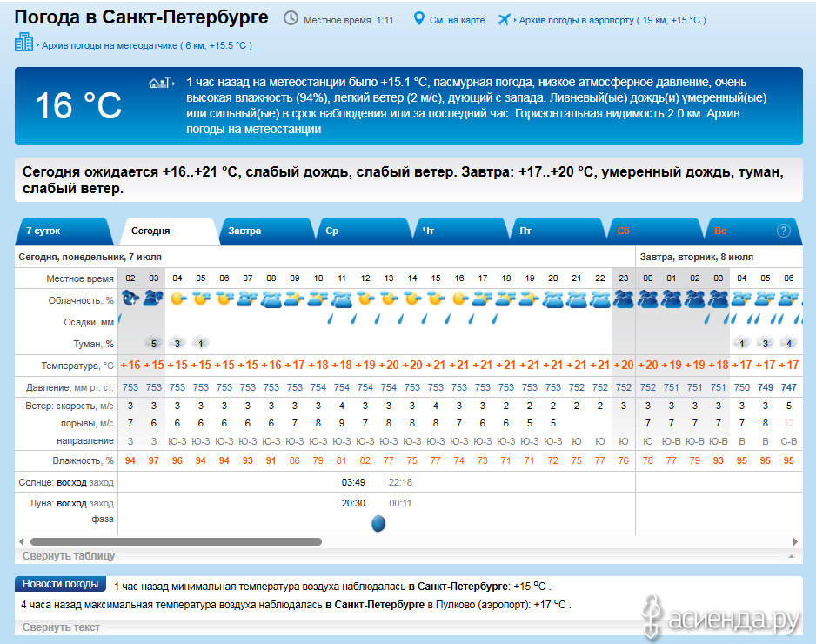The width and height of the screenshot is (816, 644).
Task: Click the sun icon for hour 16 today
Action: 459,299
